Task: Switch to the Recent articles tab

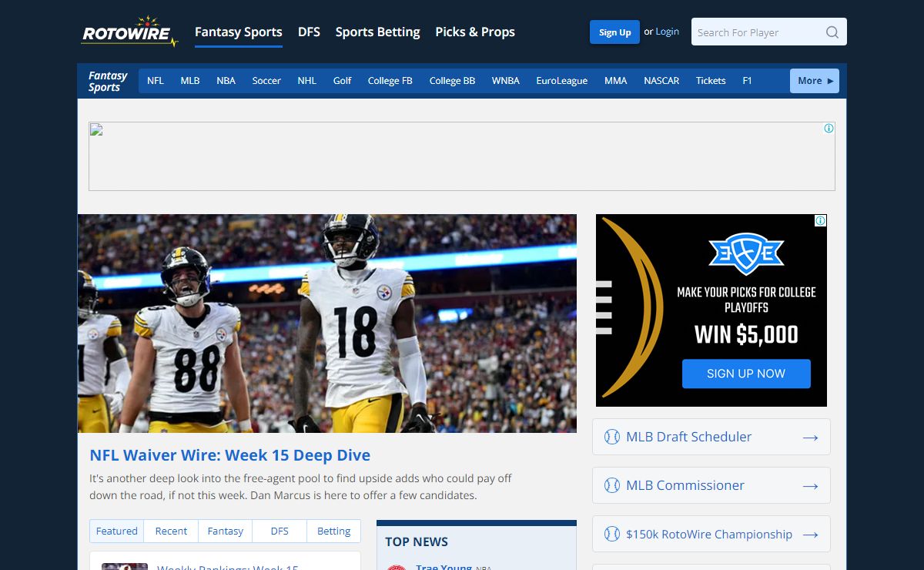Action: click(x=171, y=531)
